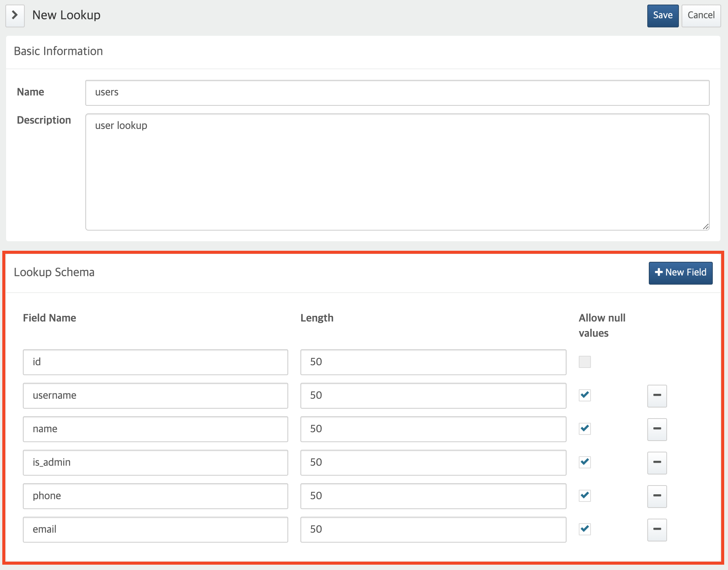The image size is (728, 570).
Task: Edit the length of email field
Action: point(433,530)
